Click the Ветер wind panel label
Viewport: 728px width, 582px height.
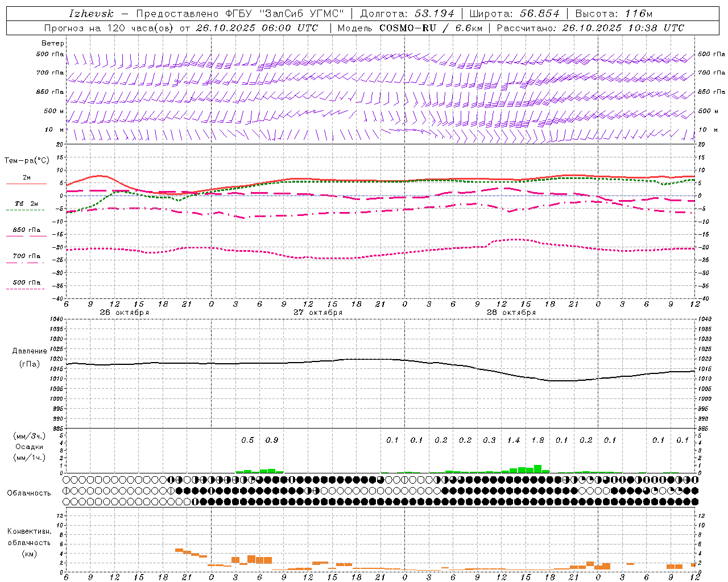click(53, 43)
